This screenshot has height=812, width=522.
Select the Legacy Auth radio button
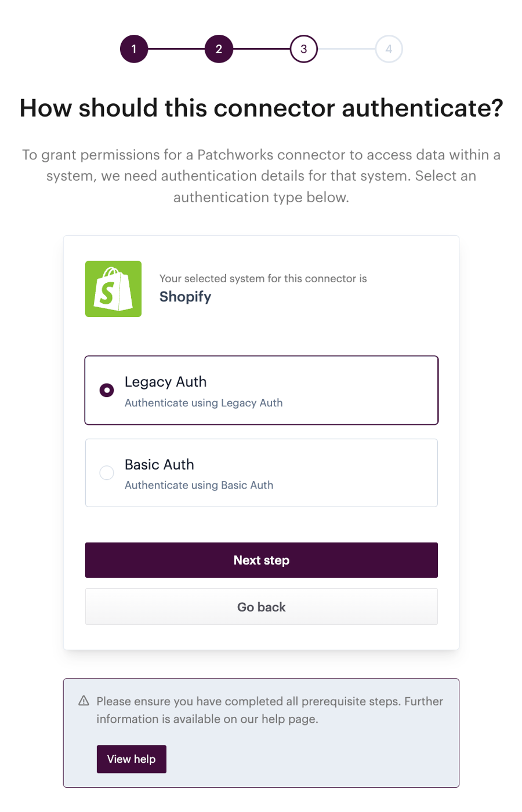[x=107, y=390]
